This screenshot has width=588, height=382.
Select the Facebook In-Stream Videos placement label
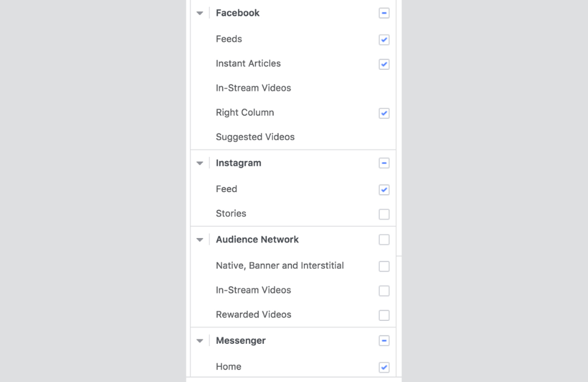pyautogui.click(x=253, y=88)
